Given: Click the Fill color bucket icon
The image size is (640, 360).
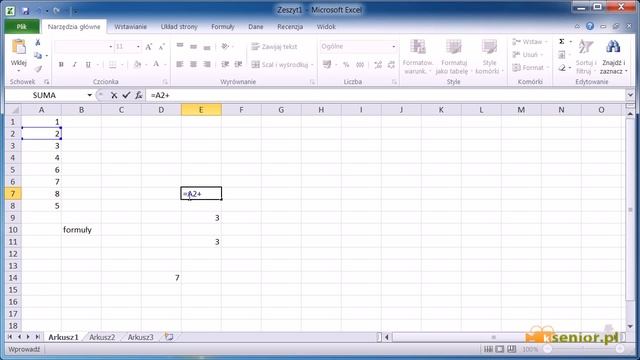Looking at the screenshot, I should [138, 64].
